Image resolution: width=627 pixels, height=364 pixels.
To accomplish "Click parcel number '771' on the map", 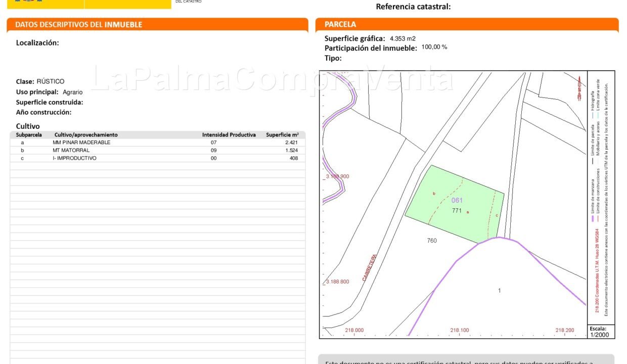I will [x=457, y=211].
